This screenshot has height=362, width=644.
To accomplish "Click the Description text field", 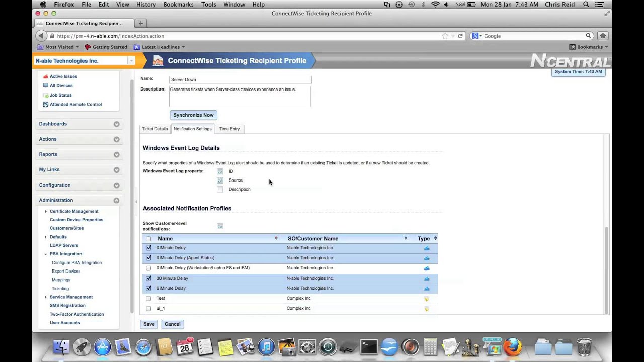I will pos(239,97).
